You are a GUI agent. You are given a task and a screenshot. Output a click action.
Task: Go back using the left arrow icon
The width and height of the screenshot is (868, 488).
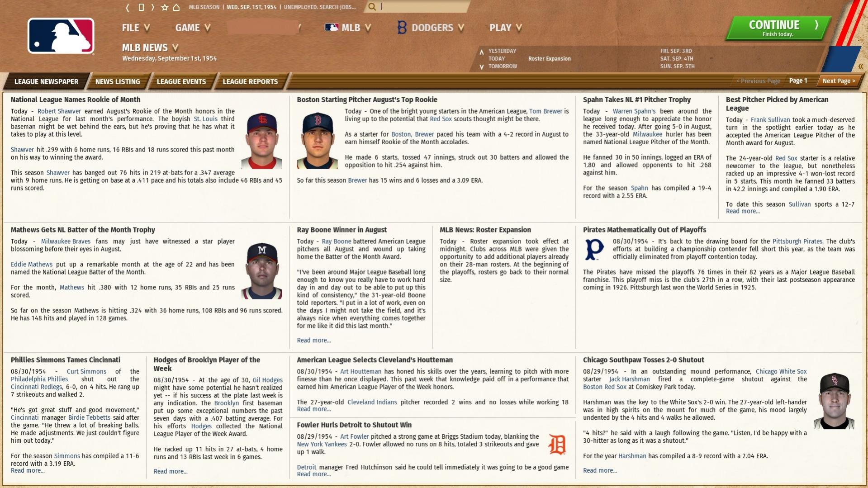[128, 7]
